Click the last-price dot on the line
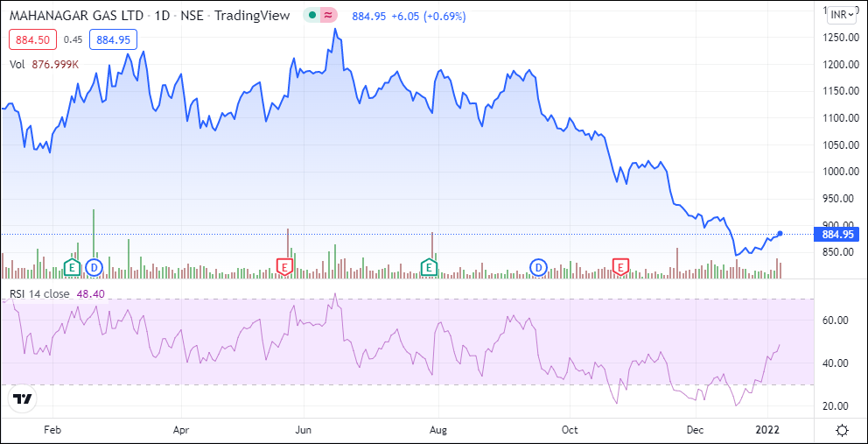This screenshot has height=444, width=868. click(x=780, y=233)
